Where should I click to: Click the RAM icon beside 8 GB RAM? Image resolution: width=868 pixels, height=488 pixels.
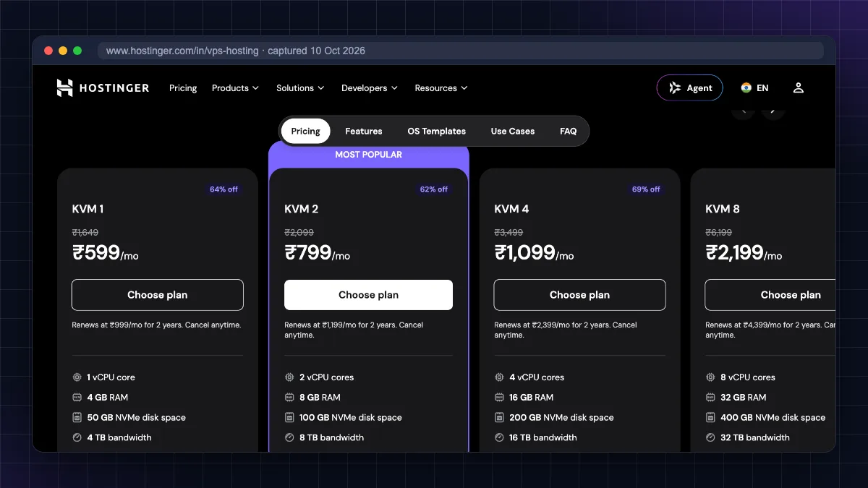[x=290, y=398]
